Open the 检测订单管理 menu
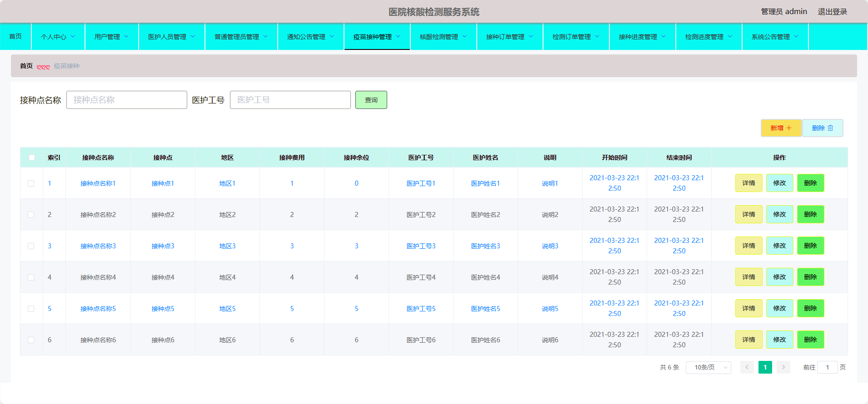Screen dimensions: 868x404 pyautogui.click(x=576, y=36)
